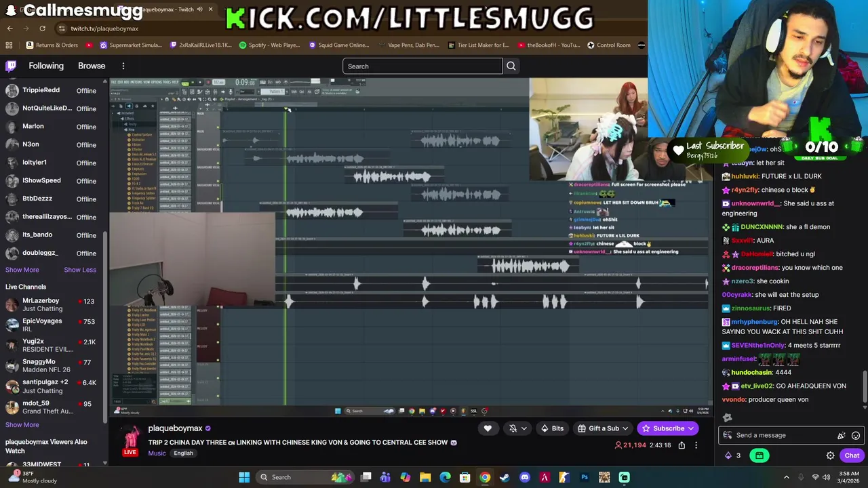Expand Live Channels list Show More
868x488 pixels.
point(22,425)
